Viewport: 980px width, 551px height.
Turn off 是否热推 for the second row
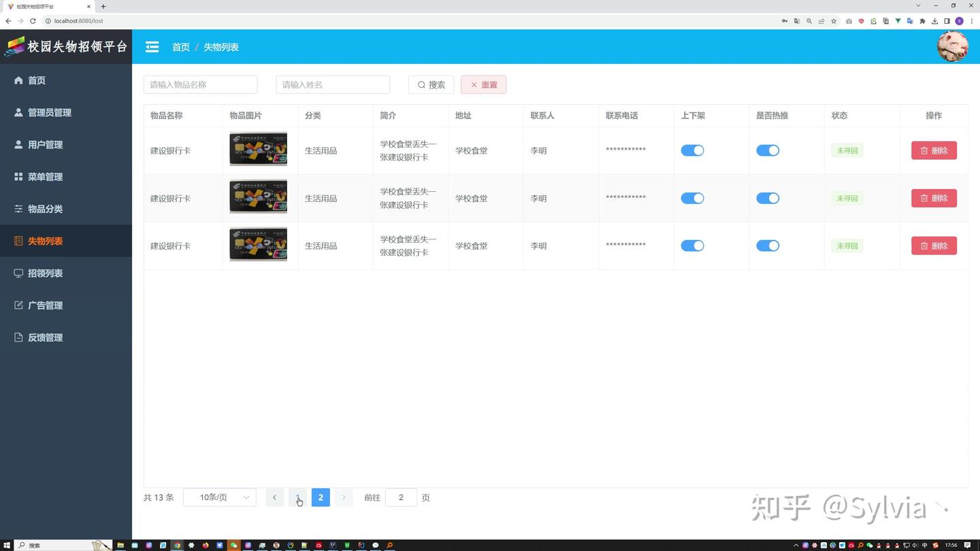(x=768, y=198)
